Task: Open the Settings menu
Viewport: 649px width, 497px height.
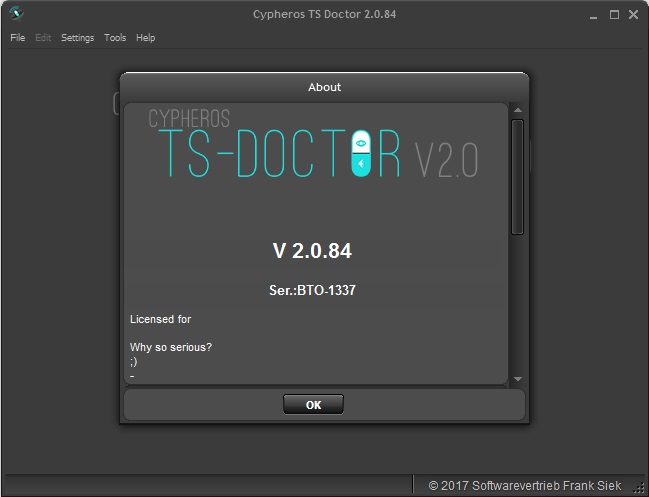Action: tap(77, 38)
